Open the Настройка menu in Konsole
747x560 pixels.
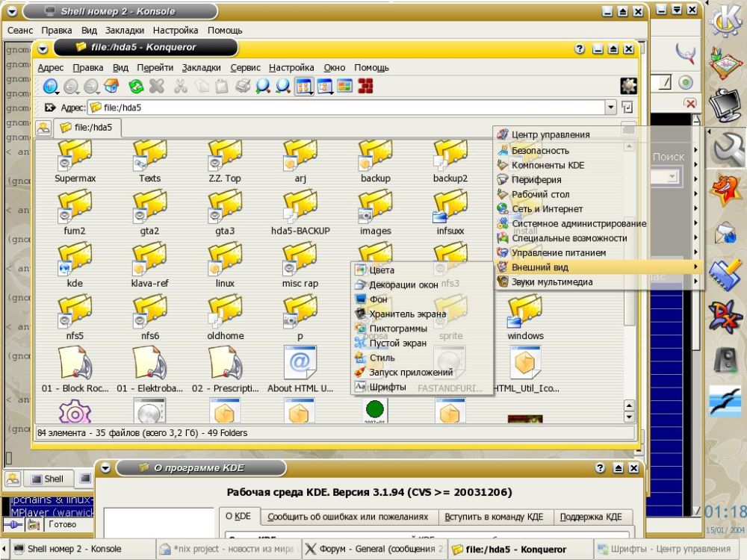pos(176,31)
